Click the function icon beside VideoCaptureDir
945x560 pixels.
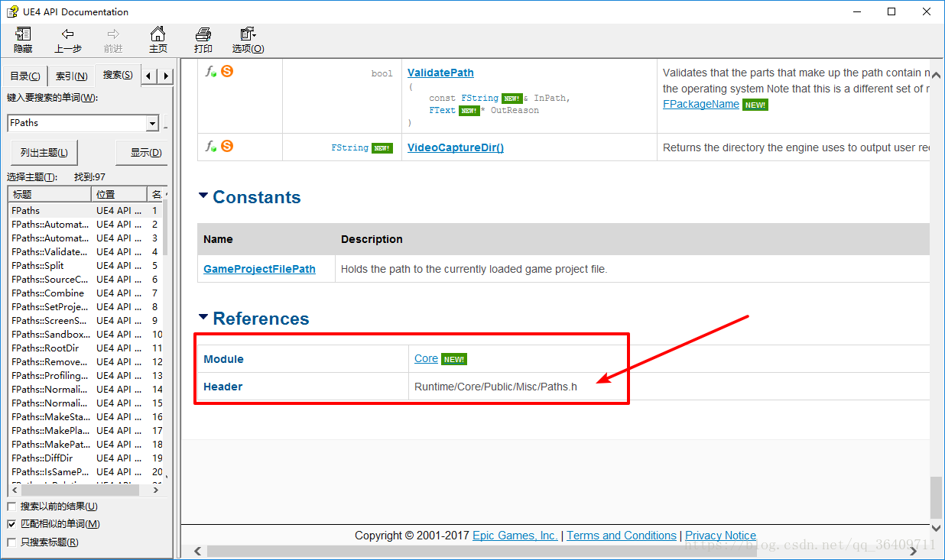211,146
